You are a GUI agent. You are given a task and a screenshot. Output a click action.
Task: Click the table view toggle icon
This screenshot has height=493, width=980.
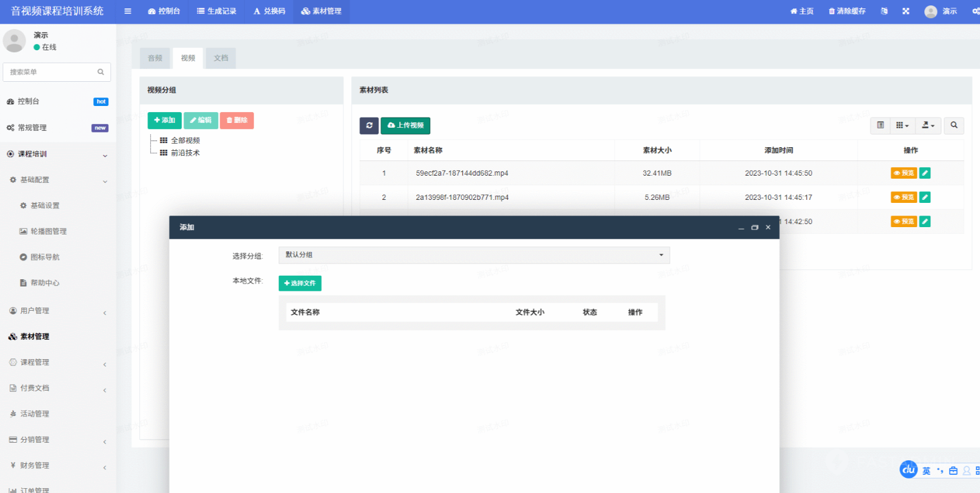(881, 125)
